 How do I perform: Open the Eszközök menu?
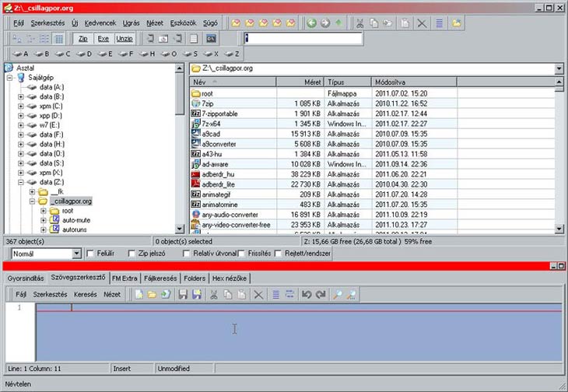(184, 23)
